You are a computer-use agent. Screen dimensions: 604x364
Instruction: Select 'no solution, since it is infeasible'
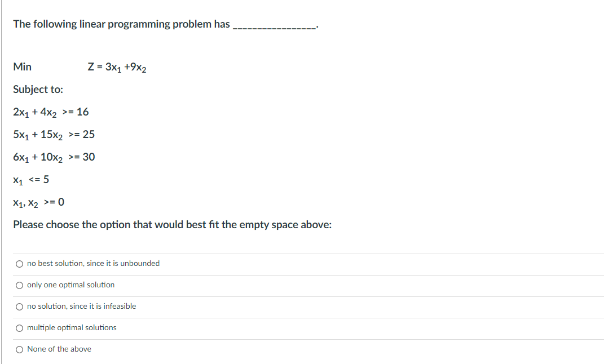pos(82,306)
